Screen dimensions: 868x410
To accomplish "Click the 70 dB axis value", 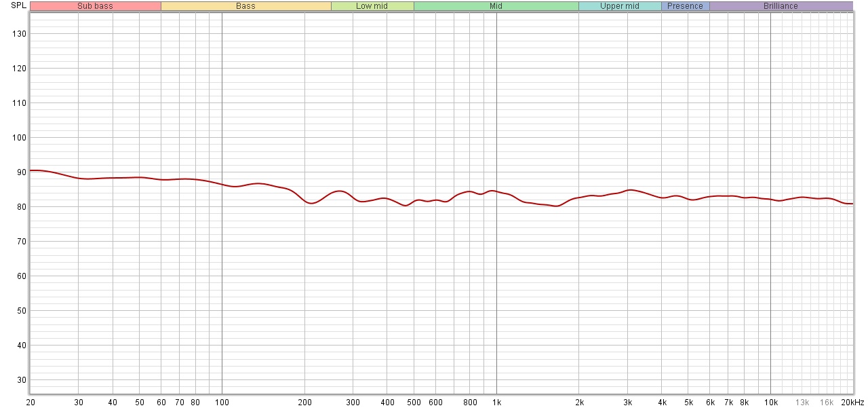I will click(x=22, y=242).
